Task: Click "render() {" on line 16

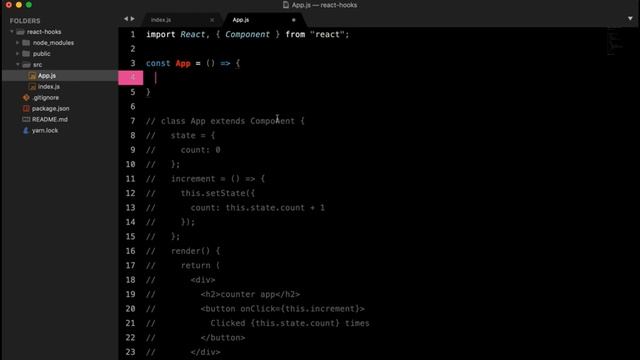Action: (x=196, y=251)
